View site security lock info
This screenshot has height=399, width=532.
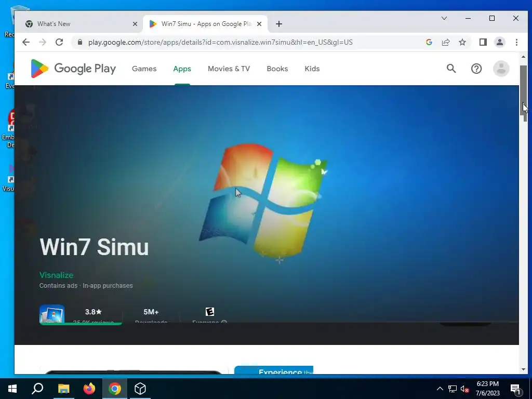(x=80, y=42)
